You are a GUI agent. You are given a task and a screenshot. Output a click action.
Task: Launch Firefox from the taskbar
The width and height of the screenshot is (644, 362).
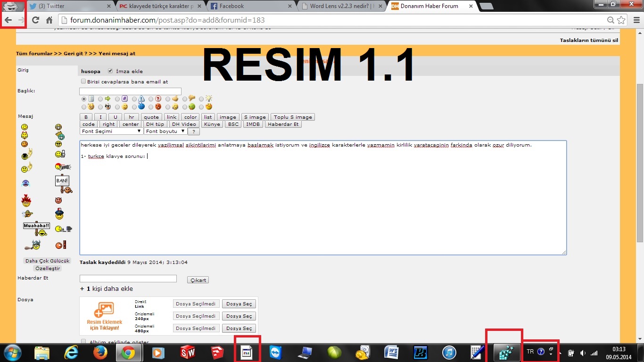tap(99, 352)
